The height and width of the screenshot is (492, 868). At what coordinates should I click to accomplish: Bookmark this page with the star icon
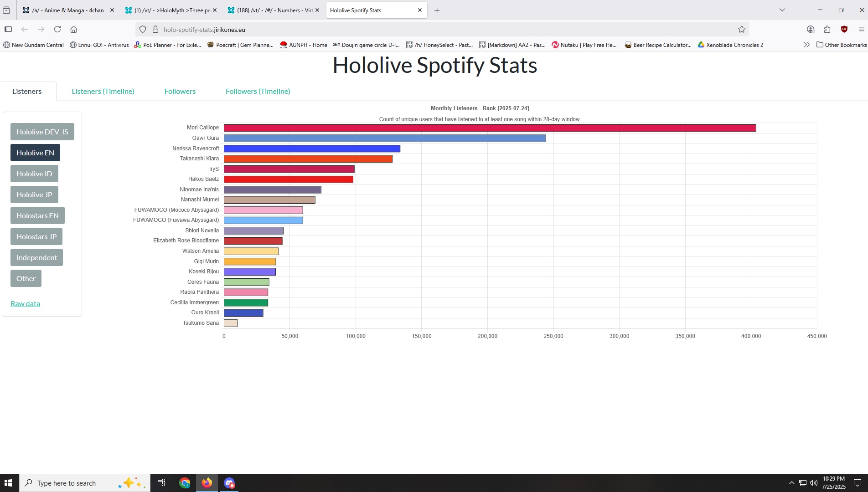pyautogui.click(x=742, y=29)
